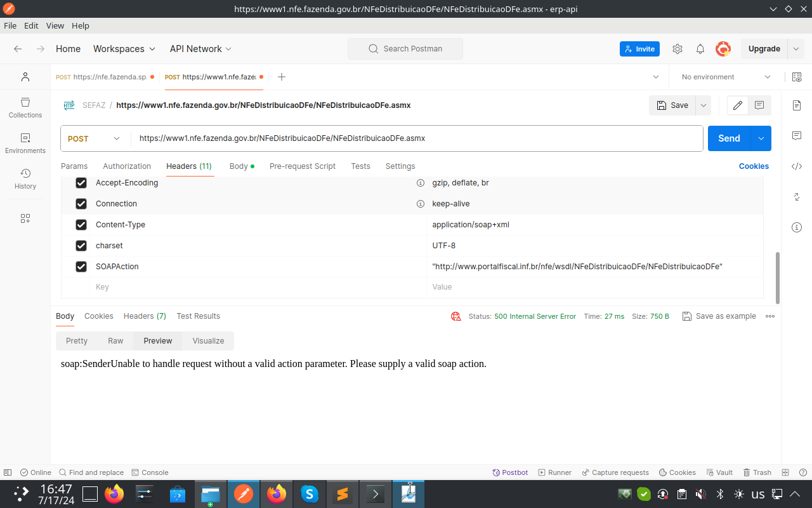Open settings gear in Postman header
812x508 pixels.
pyautogui.click(x=678, y=49)
